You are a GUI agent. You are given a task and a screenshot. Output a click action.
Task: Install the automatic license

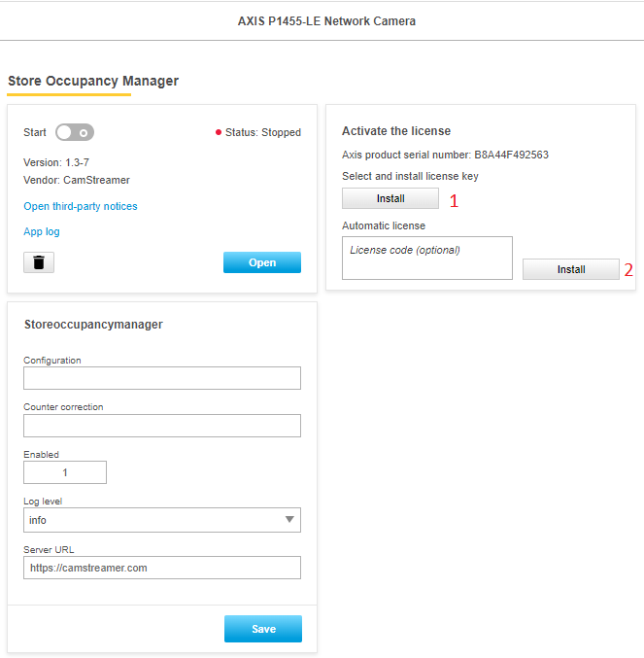570,269
